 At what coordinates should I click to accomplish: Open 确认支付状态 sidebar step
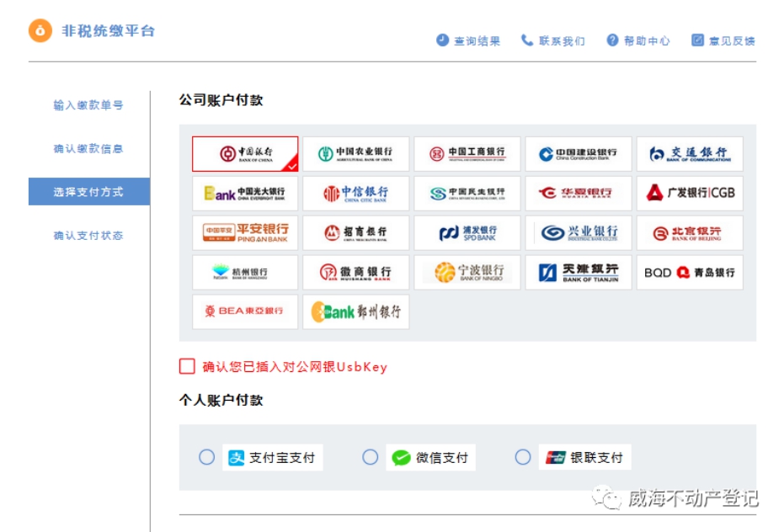coord(88,236)
